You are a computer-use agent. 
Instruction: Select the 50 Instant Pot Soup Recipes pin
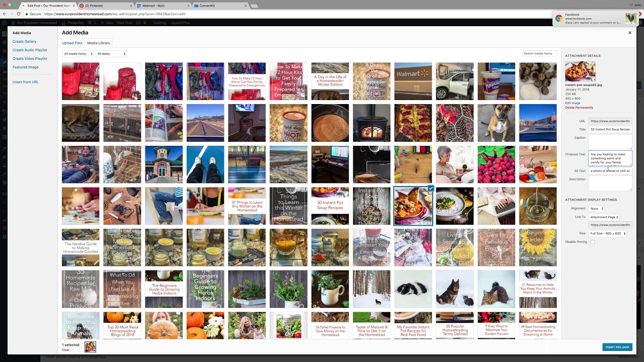coord(330,206)
